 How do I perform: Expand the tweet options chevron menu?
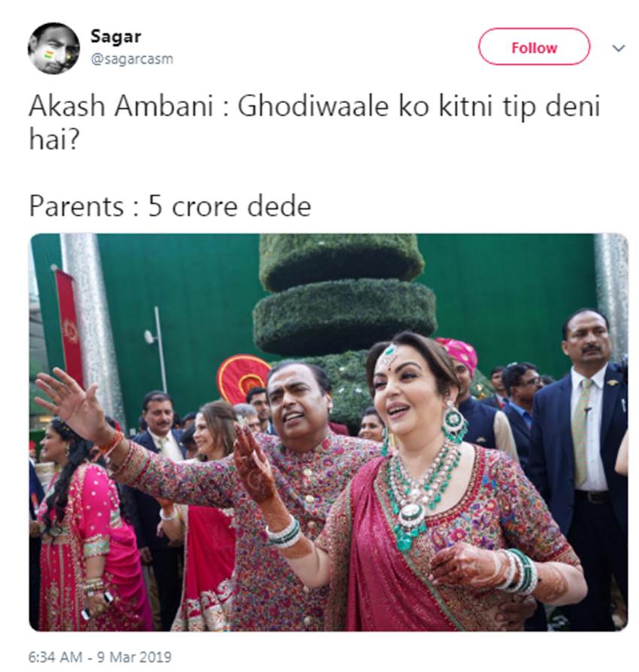tap(618, 48)
